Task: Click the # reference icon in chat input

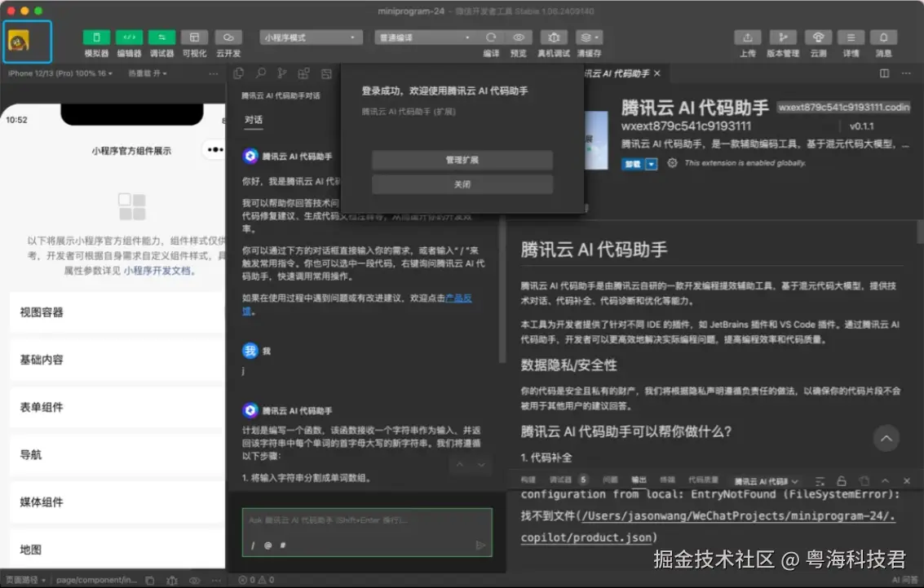Action: pyautogui.click(x=283, y=546)
